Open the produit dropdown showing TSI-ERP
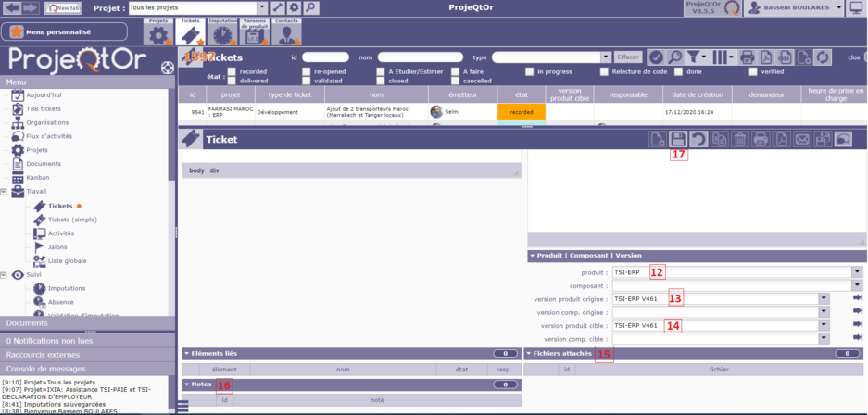The image size is (868, 415). click(857, 271)
